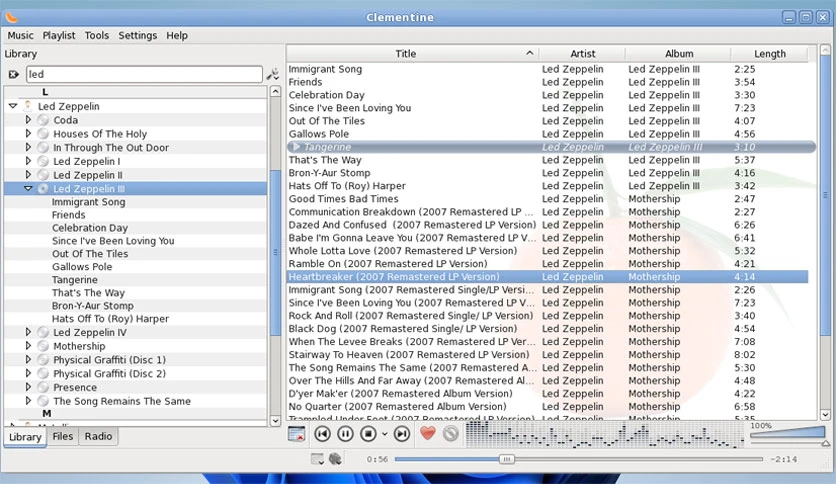The image size is (836, 484).
Task: Click the Coda album disc icon
Action: click(x=43, y=120)
